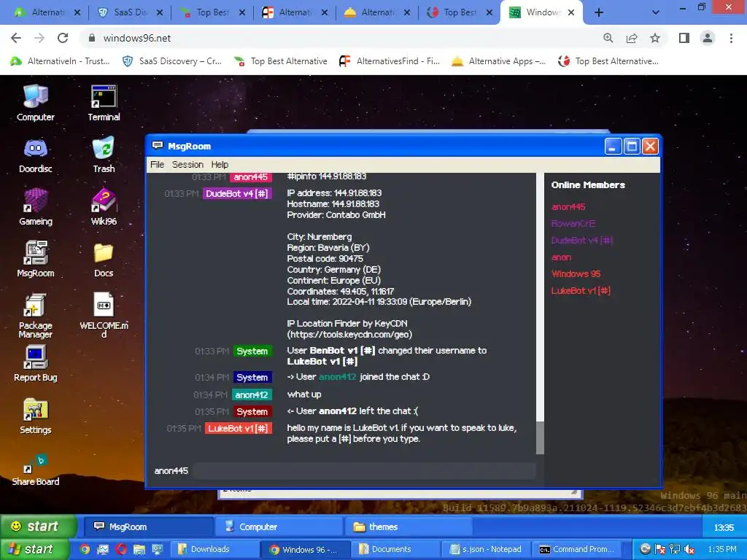The width and height of the screenshot is (747, 560).
Task: Open the Wiki96 desktop shortcut
Action: pos(104,207)
